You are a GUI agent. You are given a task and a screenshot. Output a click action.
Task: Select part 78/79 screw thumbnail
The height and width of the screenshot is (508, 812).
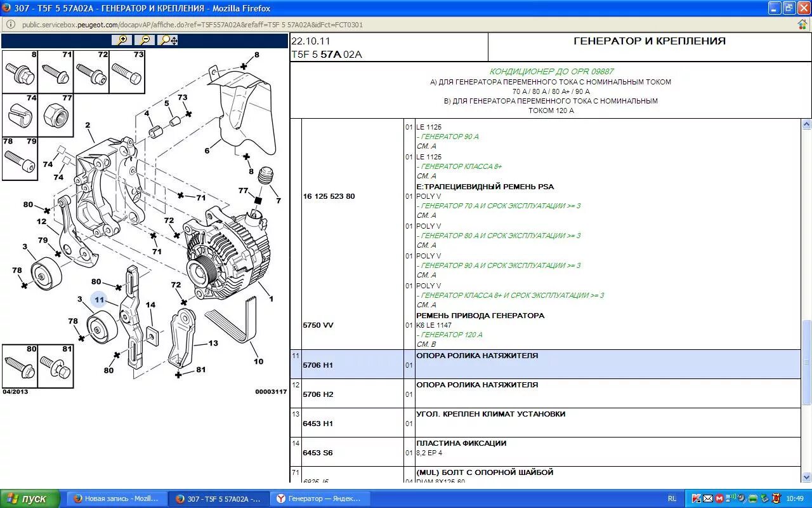pyautogui.click(x=20, y=158)
